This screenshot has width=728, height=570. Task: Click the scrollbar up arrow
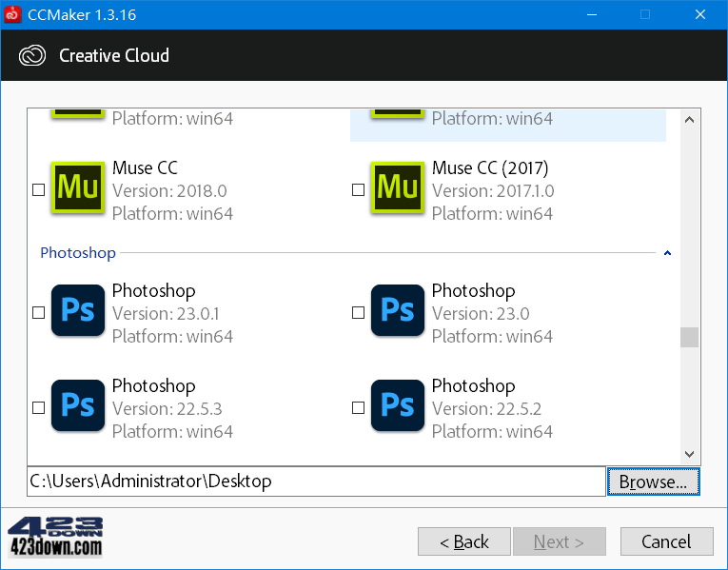tap(690, 120)
